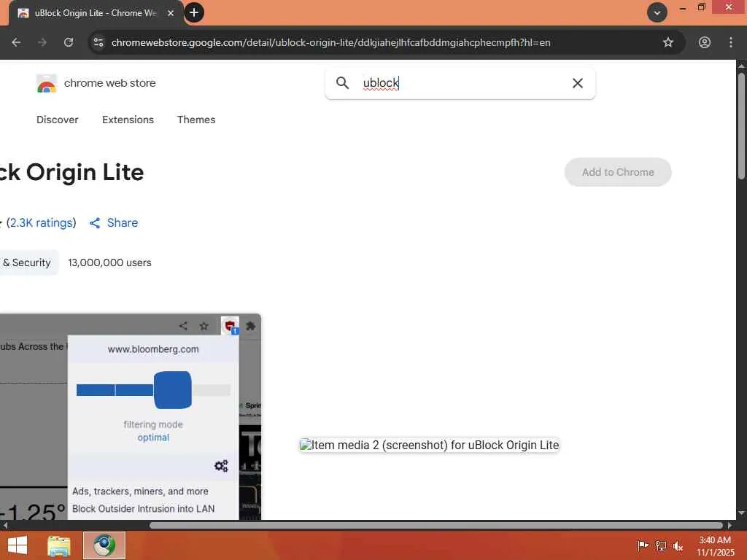Click the puzzle extensions icon in screenshot
The height and width of the screenshot is (560, 747).
pyautogui.click(x=251, y=326)
